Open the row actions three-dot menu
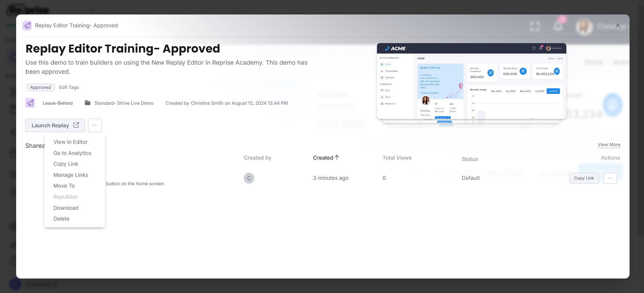The width and height of the screenshot is (644, 293). 610,178
